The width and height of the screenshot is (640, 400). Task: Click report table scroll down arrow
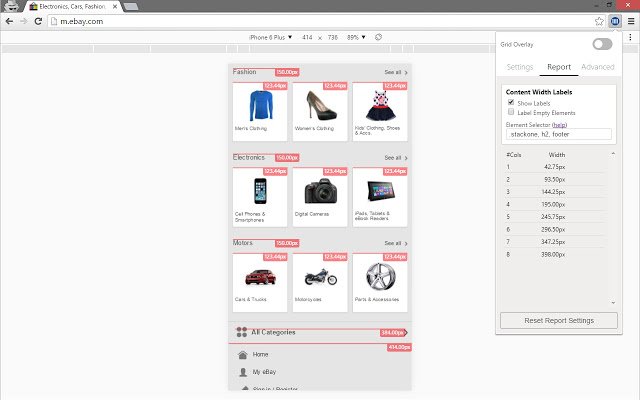click(x=613, y=302)
